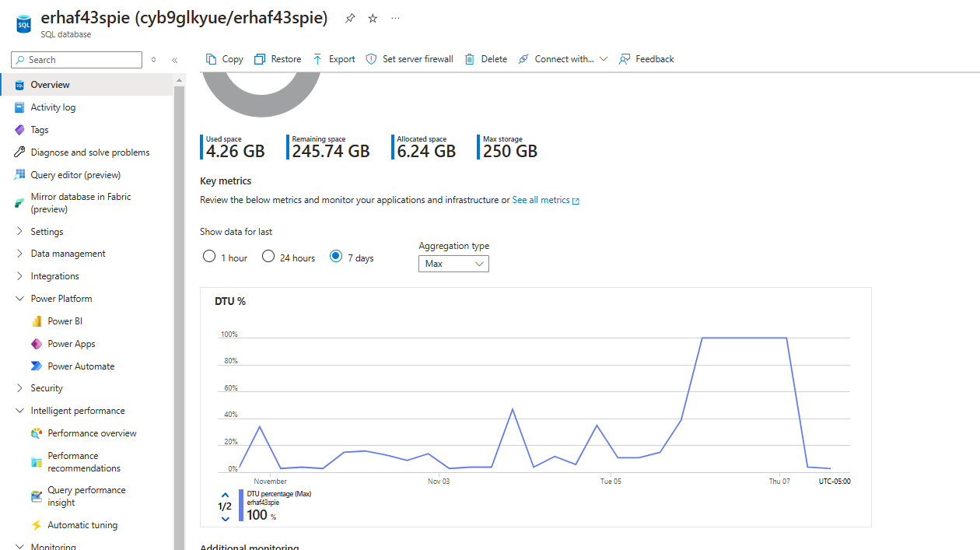
Task: Click the Restore icon in toolbar
Action: pyautogui.click(x=260, y=59)
